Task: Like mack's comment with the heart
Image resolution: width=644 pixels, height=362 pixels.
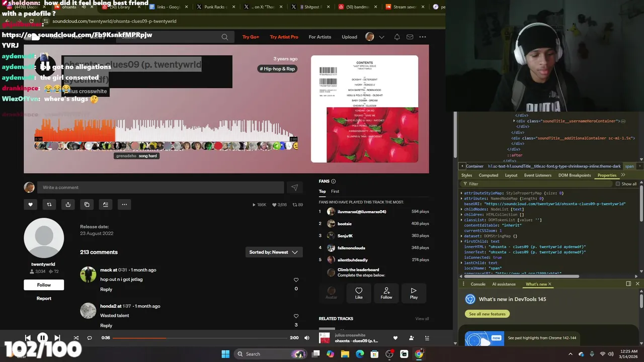Action: (296, 280)
